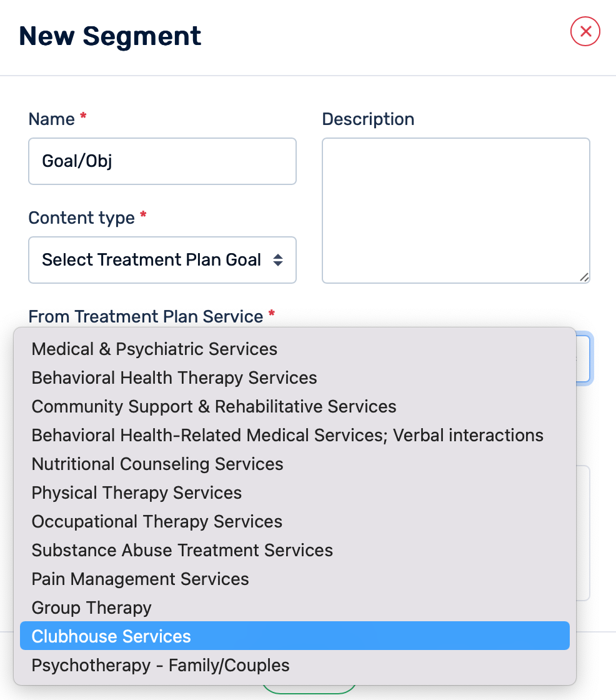Click the green button below the list

[x=309, y=689]
